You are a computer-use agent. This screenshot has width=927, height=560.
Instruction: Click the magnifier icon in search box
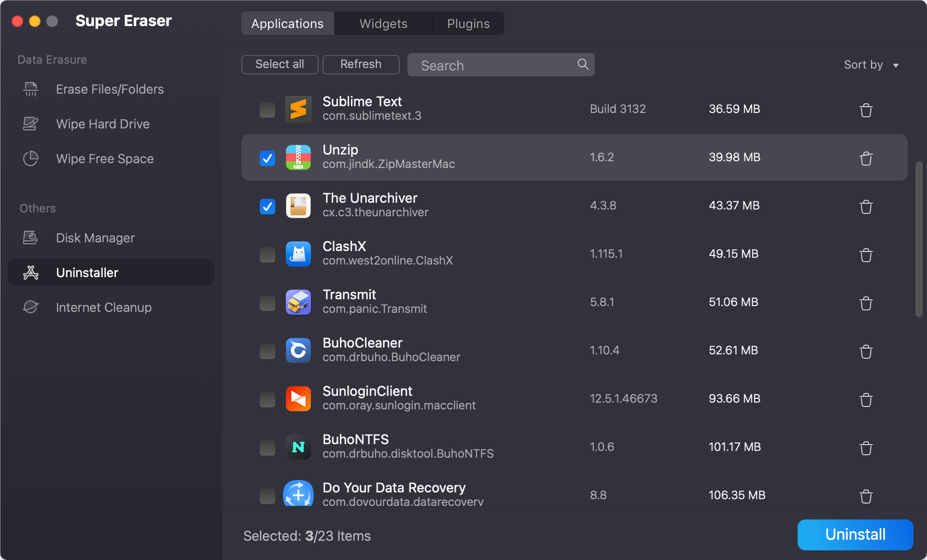pos(583,64)
